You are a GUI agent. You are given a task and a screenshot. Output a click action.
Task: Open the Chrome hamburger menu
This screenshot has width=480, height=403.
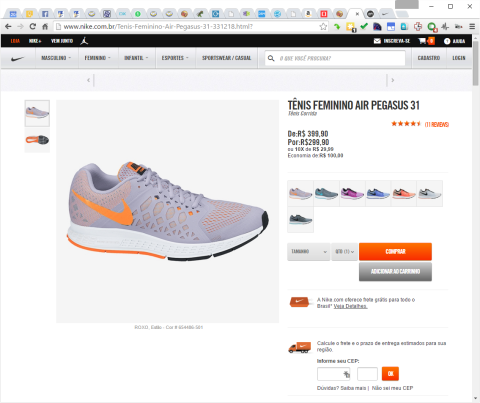[x=472, y=26]
